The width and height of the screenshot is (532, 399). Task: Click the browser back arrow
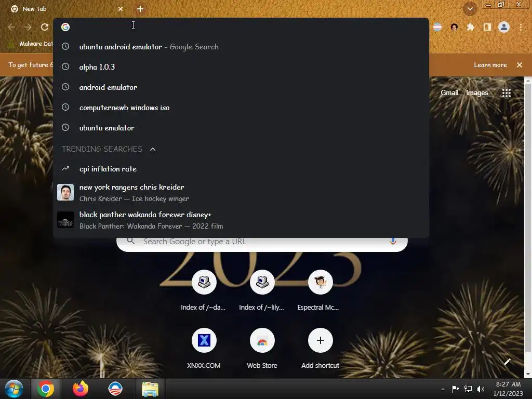[x=11, y=27]
